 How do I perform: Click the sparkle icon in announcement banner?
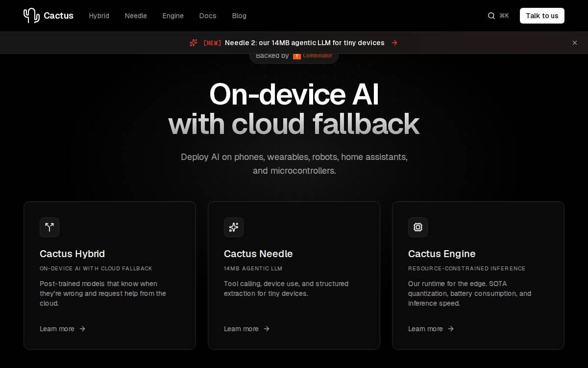(x=194, y=43)
